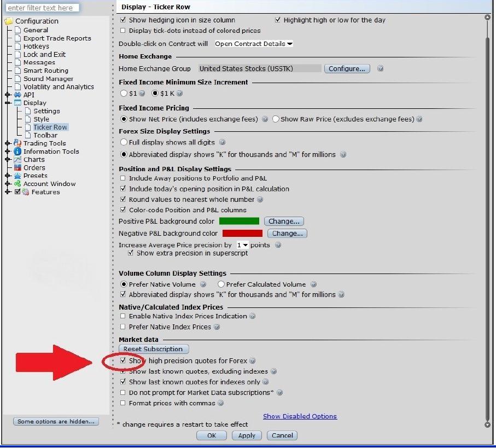The height and width of the screenshot is (448, 496).
Task: Click the Information Tools blue icon
Action: pos(17,152)
